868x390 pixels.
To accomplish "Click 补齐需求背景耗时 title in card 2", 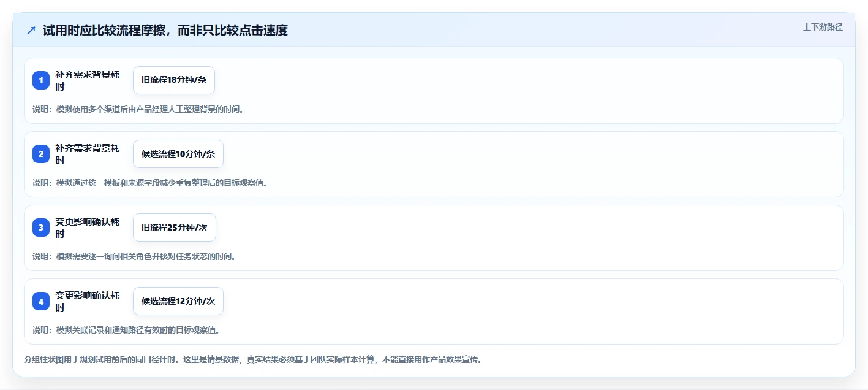I will click(x=88, y=154).
